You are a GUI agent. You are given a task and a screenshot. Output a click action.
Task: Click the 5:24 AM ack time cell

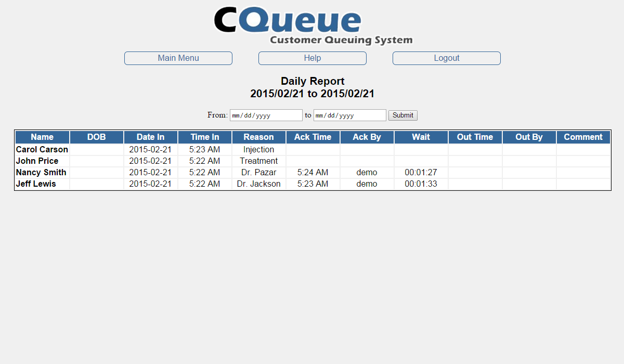click(x=313, y=173)
